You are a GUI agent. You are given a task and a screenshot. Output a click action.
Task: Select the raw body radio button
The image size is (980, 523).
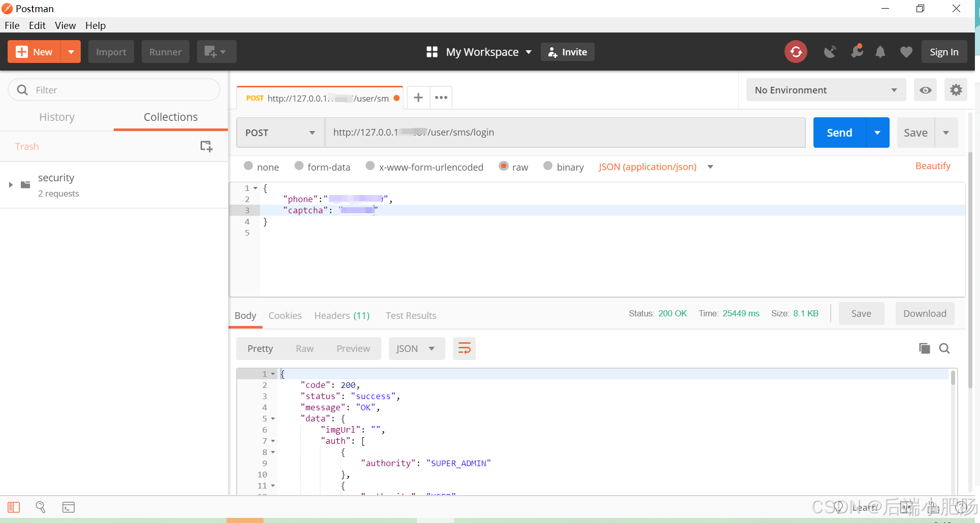[504, 166]
